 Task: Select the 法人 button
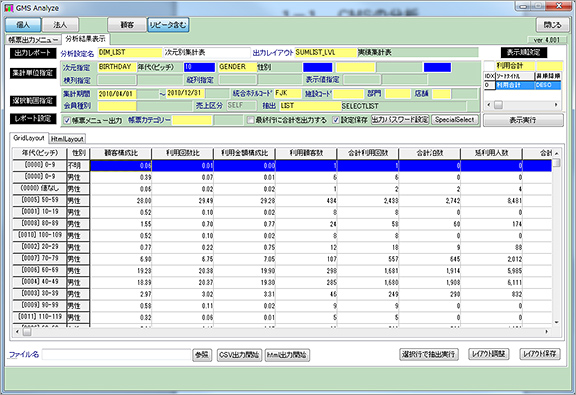click(x=60, y=25)
